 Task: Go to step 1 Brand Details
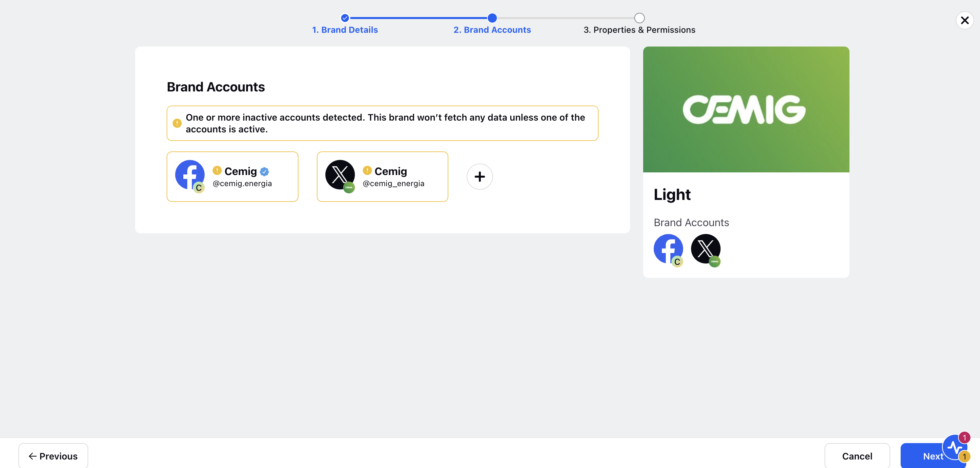(345, 29)
